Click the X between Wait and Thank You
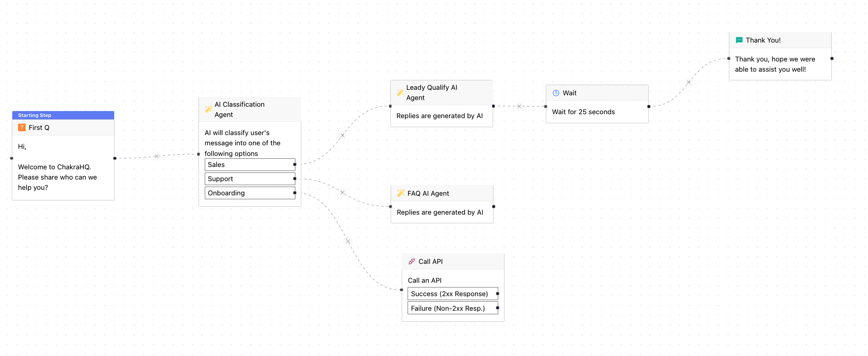Image resolution: width=868 pixels, height=356 pixels. (689, 82)
